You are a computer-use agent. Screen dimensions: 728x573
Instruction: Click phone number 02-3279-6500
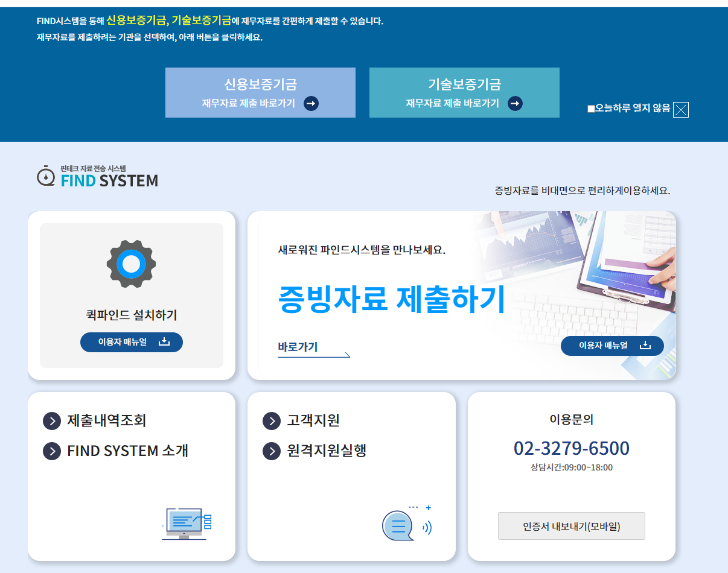pyautogui.click(x=572, y=448)
